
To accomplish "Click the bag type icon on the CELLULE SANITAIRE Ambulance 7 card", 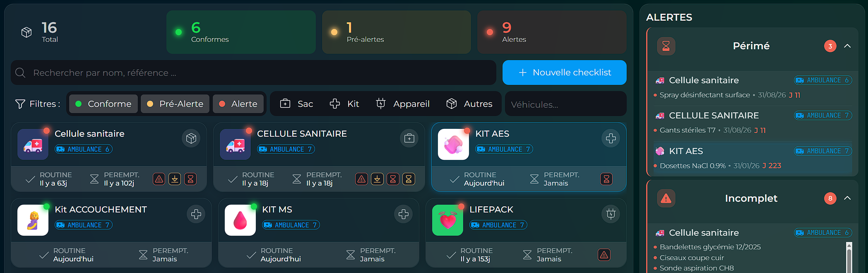I will pos(409,138).
